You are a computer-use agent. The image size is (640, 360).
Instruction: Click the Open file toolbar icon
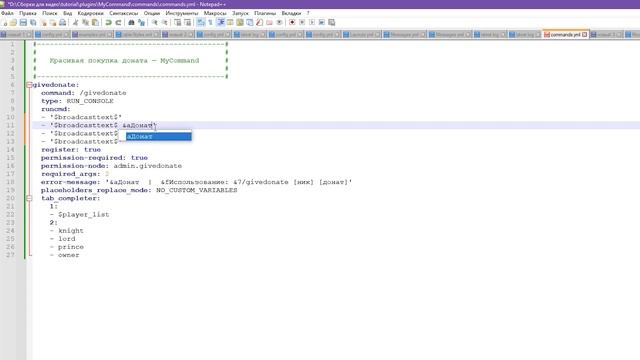[x=13, y=22]
